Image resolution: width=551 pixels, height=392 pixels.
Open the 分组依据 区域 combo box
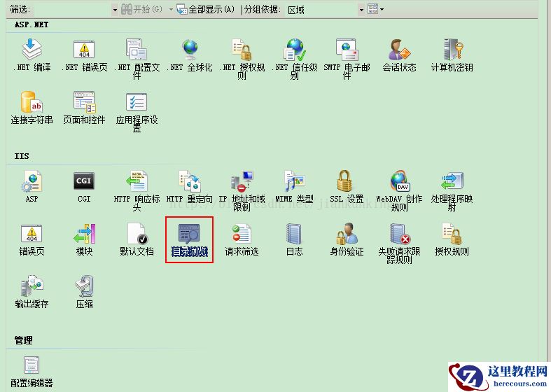click(x=326, y=10)
